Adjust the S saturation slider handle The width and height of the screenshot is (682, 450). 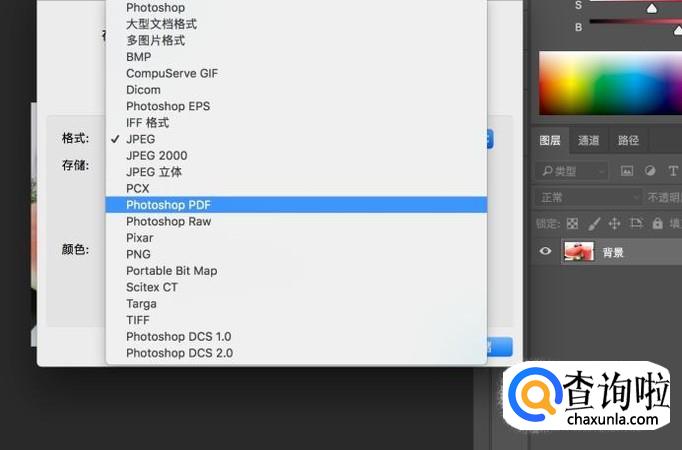(652, 8)
